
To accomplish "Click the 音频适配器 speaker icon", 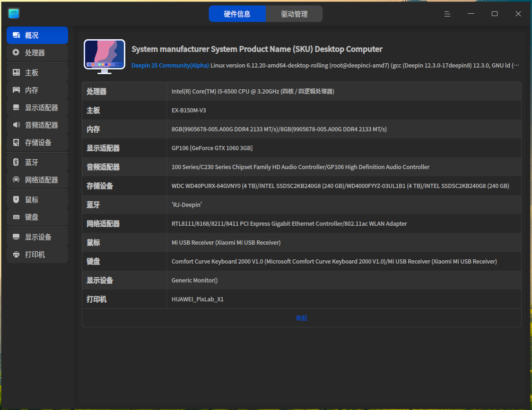I will tap(16, 125).
